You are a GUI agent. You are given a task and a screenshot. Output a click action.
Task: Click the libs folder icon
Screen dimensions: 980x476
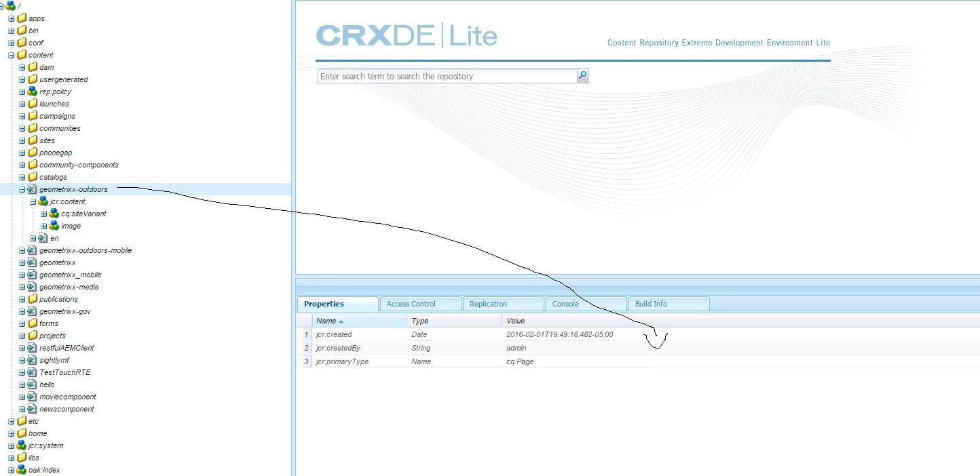pyautogui.click(x=22, y=458)
